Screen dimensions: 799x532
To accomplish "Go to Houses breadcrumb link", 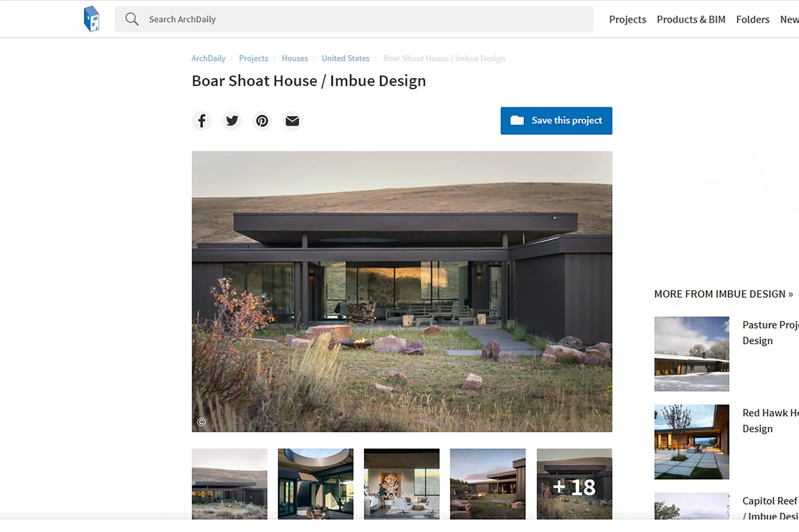I will click(x=295, y=58).
